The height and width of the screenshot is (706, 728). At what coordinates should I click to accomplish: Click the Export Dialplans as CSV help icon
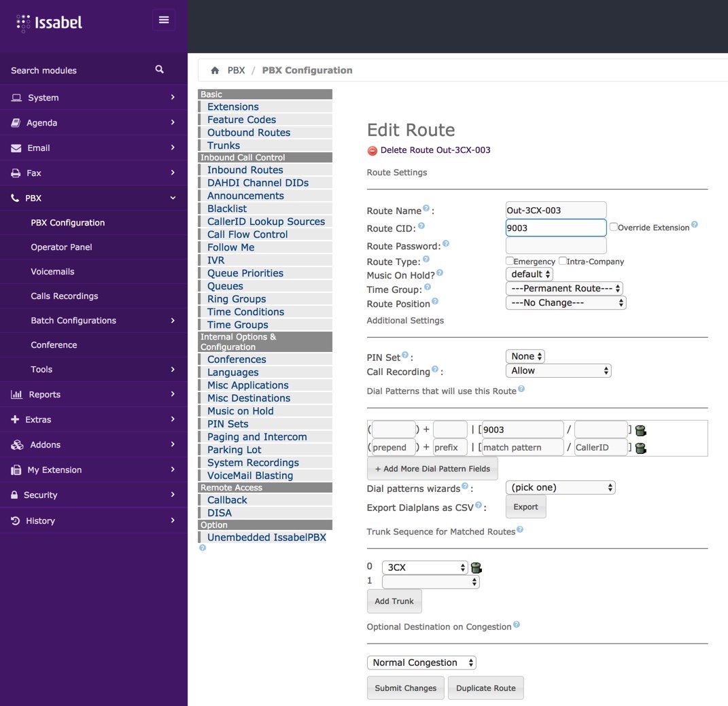pyautogui.click(x=479, y=505)
